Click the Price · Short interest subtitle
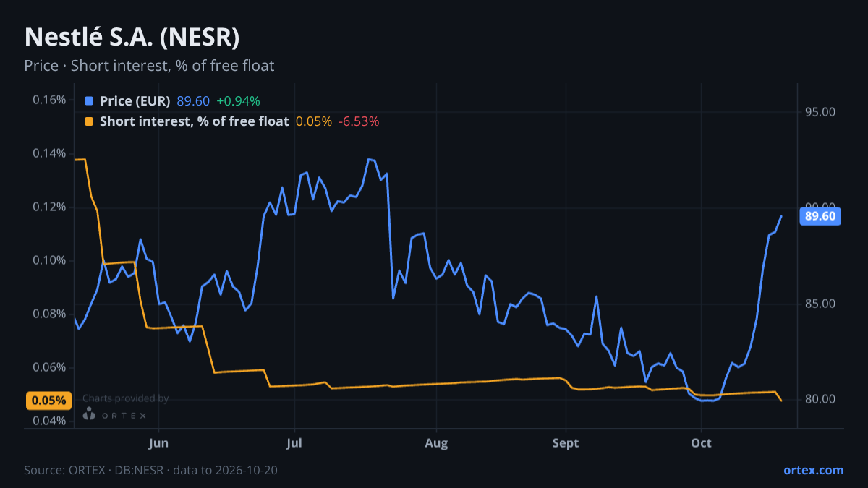 (x=149, y=66)
